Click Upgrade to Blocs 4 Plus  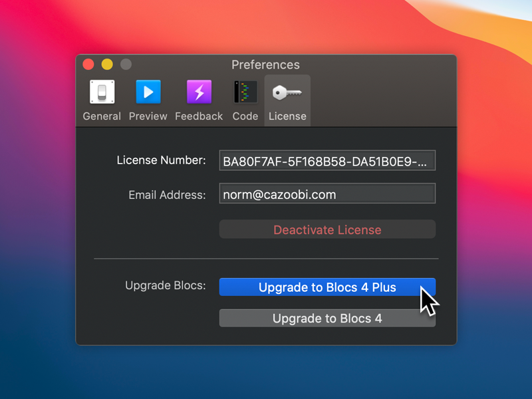327,287
